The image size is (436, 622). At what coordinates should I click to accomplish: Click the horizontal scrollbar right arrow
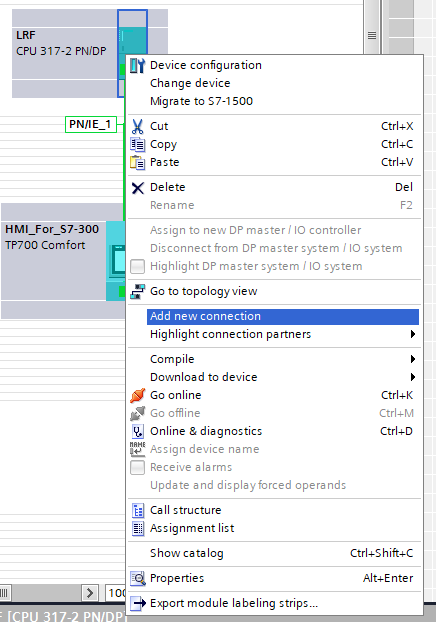(90, 593)
